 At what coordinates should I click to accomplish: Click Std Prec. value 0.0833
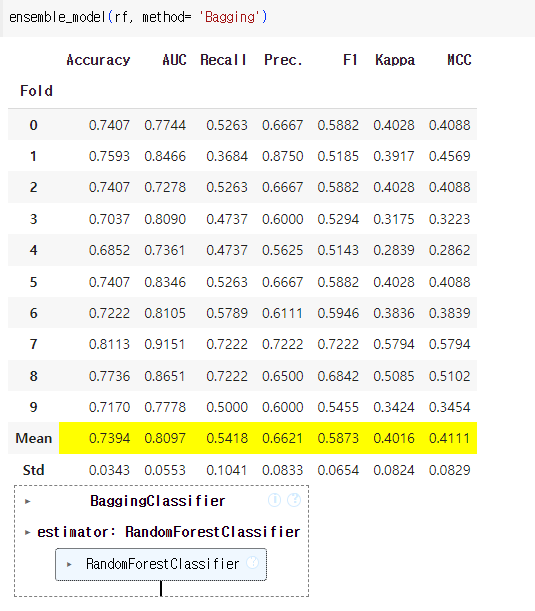click(283, 470)
